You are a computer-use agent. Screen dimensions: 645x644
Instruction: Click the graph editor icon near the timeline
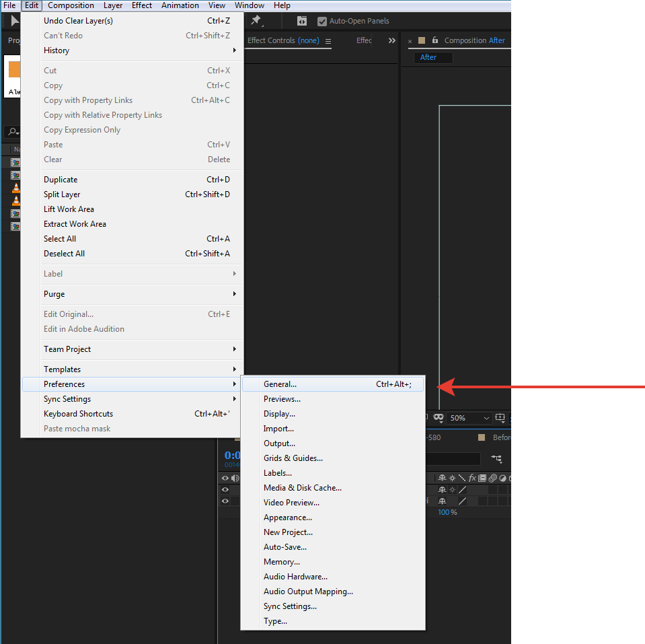[x=496, y=458]
